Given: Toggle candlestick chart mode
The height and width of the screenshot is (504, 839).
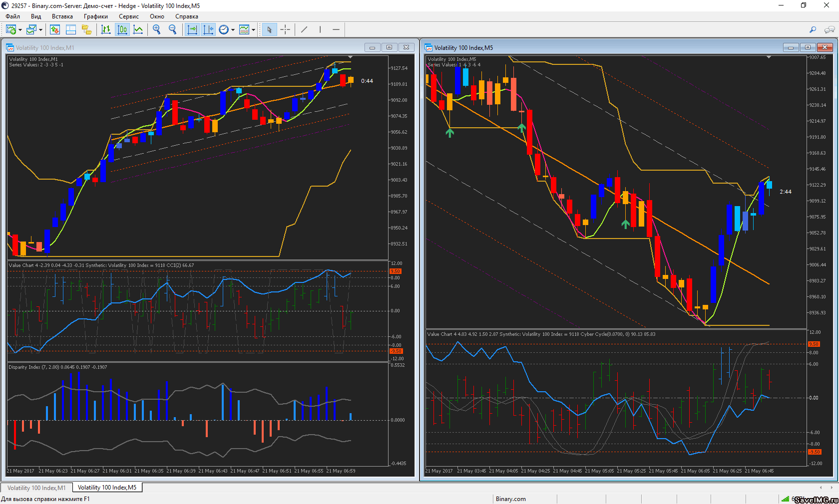Looking at the screenshot, I should pos(122,30).
